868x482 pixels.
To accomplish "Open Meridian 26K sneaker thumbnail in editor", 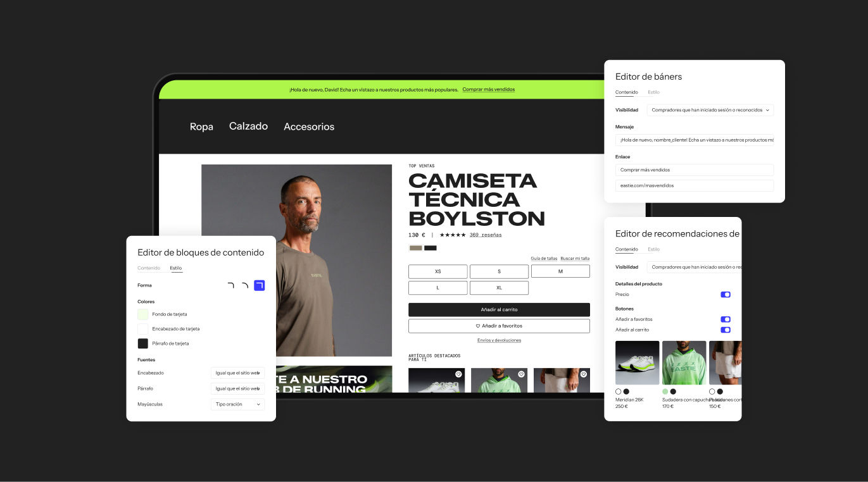I will 638,363.
